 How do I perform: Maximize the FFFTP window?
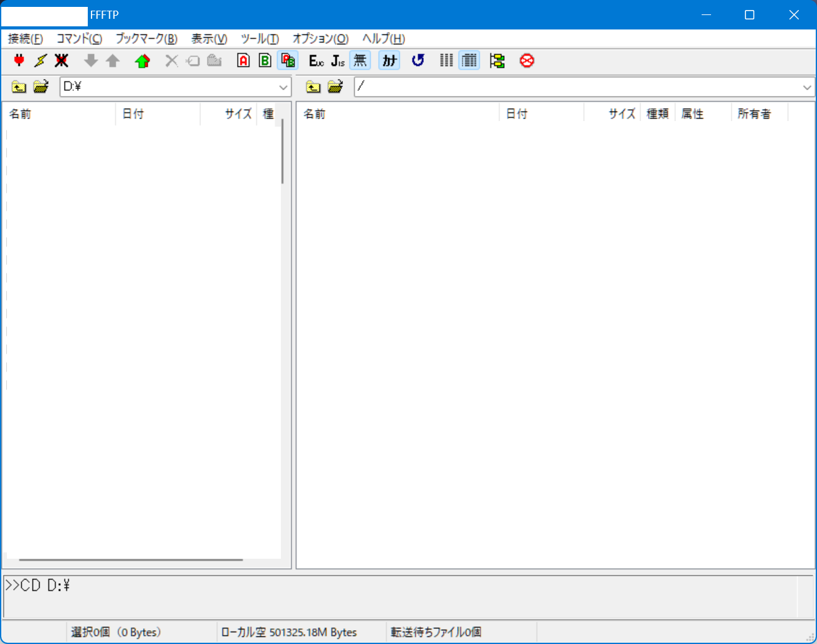pos(749,15)
